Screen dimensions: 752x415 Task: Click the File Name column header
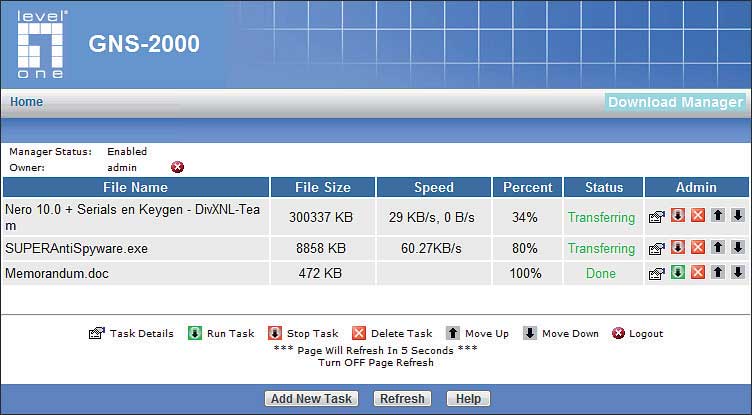click(136, 187)
